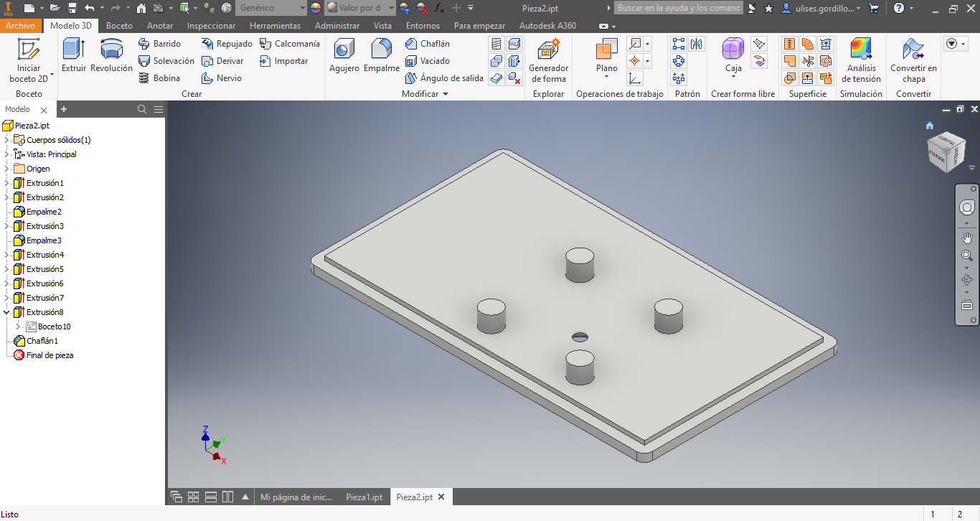Collapse the Extrusión8 feature node
The height and width of the screenshot is (521, 980).
tap(7, 312)
